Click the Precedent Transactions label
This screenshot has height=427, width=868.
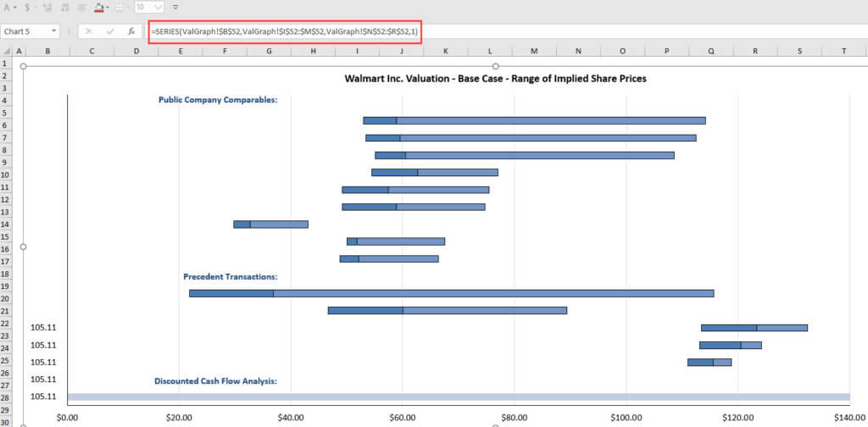(x=231, y=276)
